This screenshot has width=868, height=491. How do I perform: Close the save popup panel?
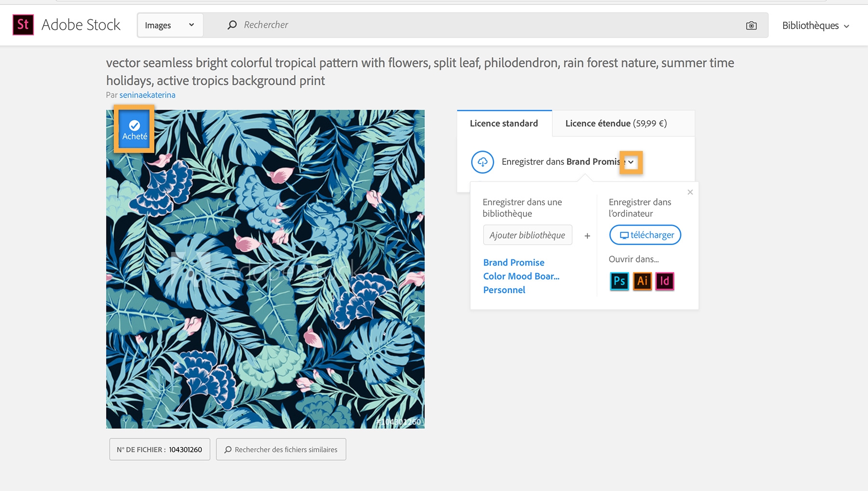tap(690, 192)
